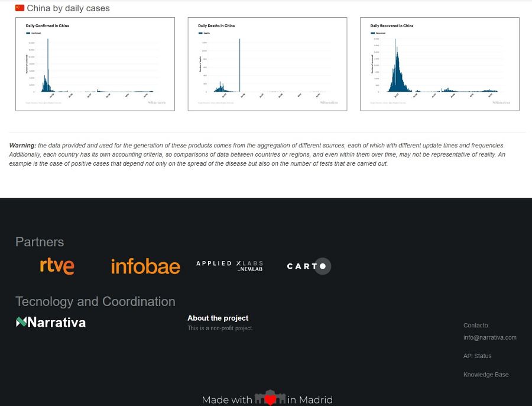Click the Daily Deaths in China chart
532x406 pixels.
tap(267, 64)
